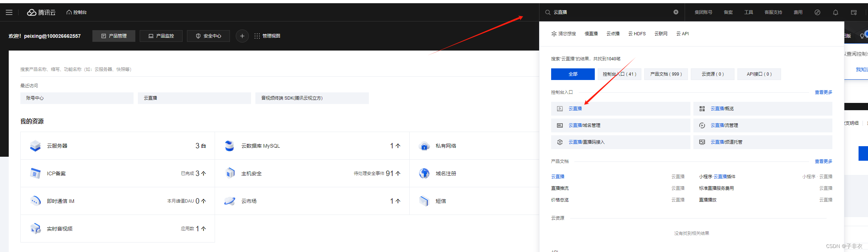Go to 控制台 home in top bar
The height and width of the screenshot is (252, 868).
76,12
